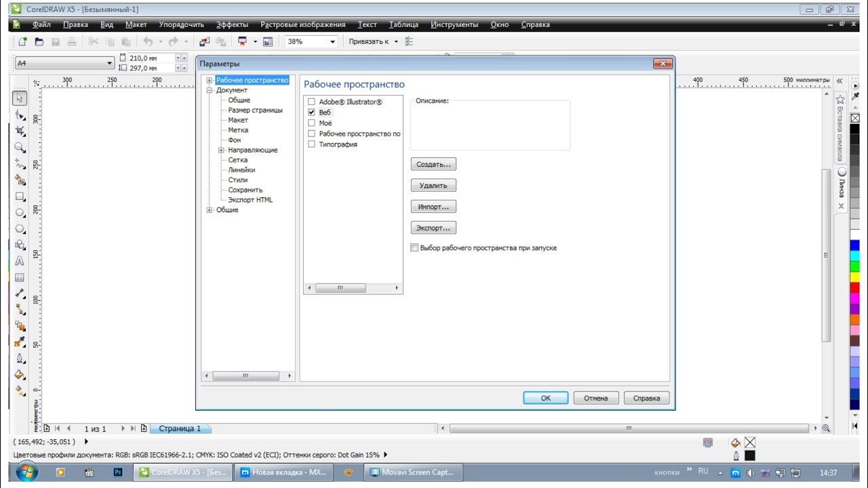868x488 pixels.
Task: Click the Отмена button
Action: point(596,398)
